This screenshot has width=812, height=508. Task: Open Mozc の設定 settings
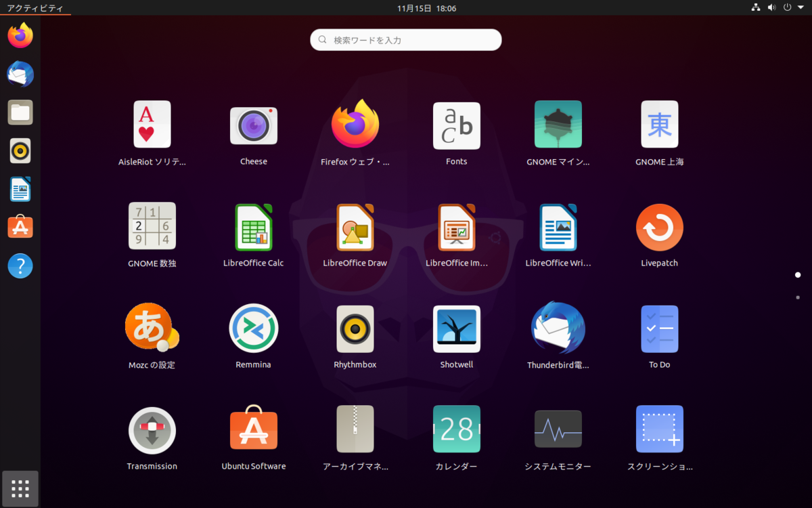point(152,328)
